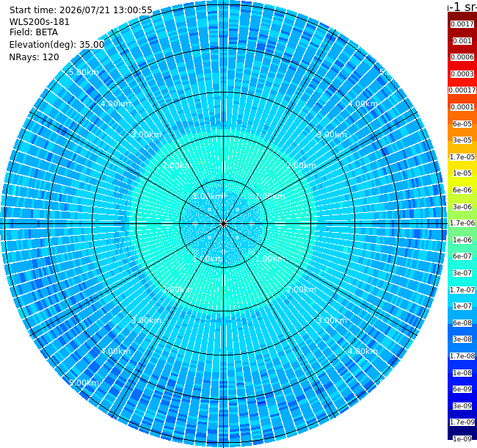
Task: Click the 1e-09 bottom colorbar label
Action: pyautogui.click(x=462, y=439)
